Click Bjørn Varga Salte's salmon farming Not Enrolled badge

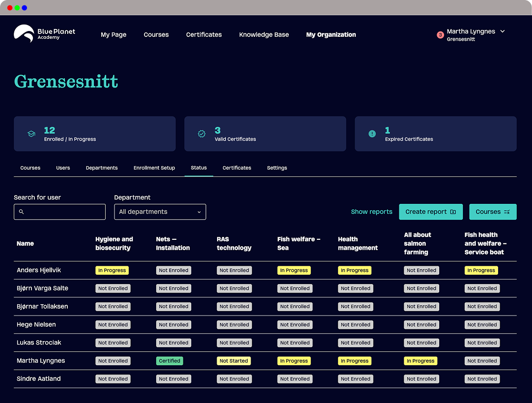(421, 288)
